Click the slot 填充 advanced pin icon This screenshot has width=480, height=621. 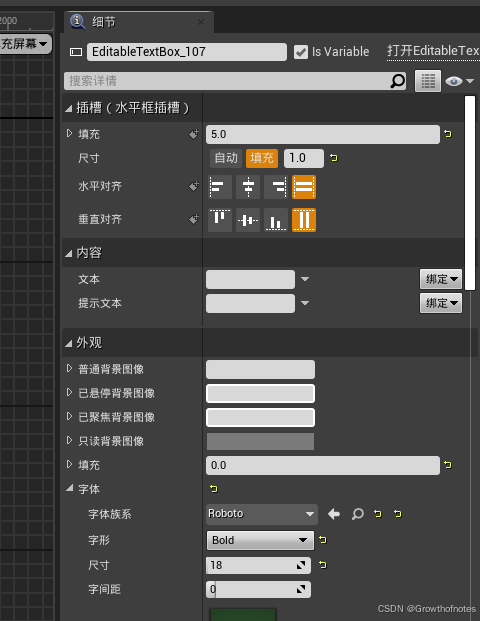[x=194, y=134]
